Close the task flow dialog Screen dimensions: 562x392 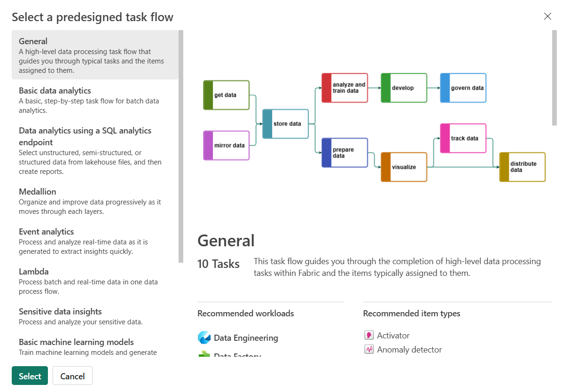547,16
